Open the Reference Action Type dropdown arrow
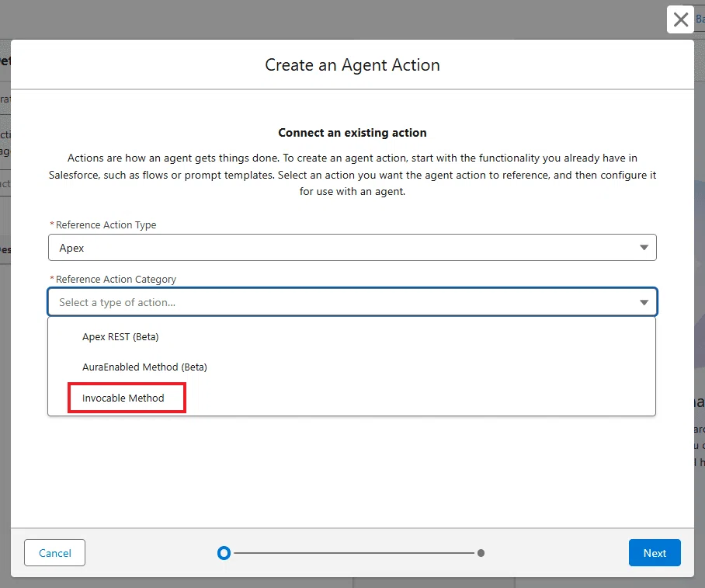The height and width of the screenshot is (588, 705). pyautogui.click(x=644, y=248)
